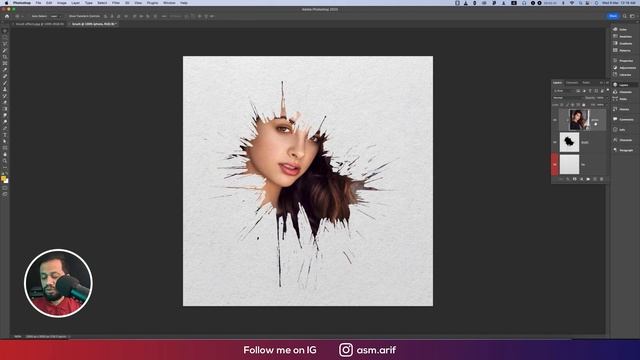This screenshot has width=640, height=360.
Task: Select the Lasso tool
Action: click(x=5, y=44)
